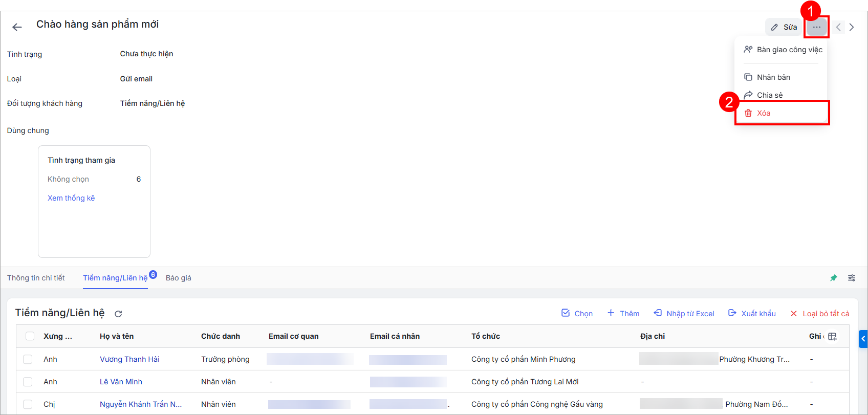This screenshot has height=415, width=868.
Task: Click Công ty cổ phần Tương Lai Mới cell
Action: [x=525, y=382]
